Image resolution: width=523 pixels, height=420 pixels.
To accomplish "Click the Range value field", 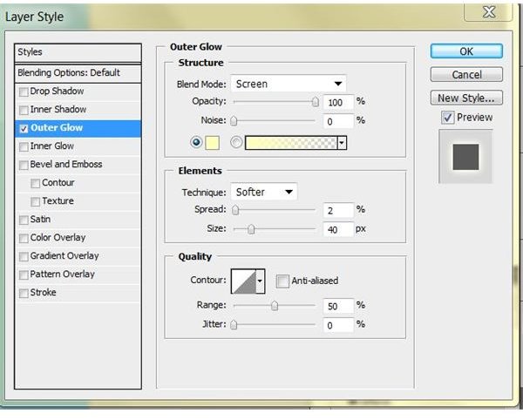I will 338,306.
